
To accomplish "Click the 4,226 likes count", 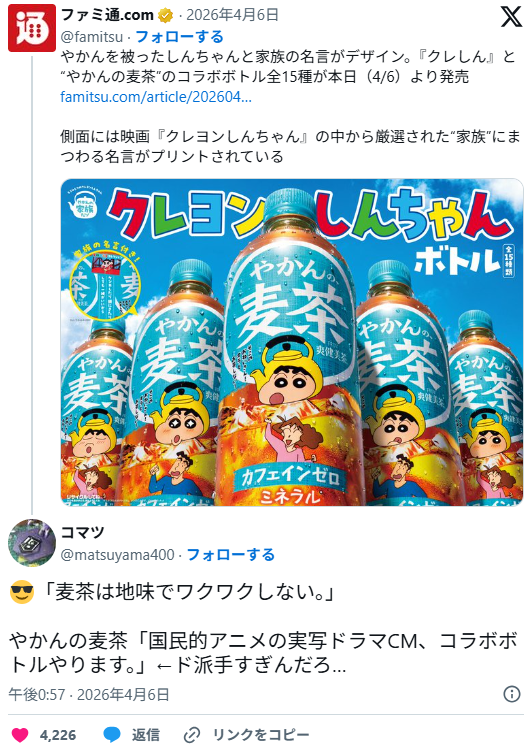I will point(58,735).
